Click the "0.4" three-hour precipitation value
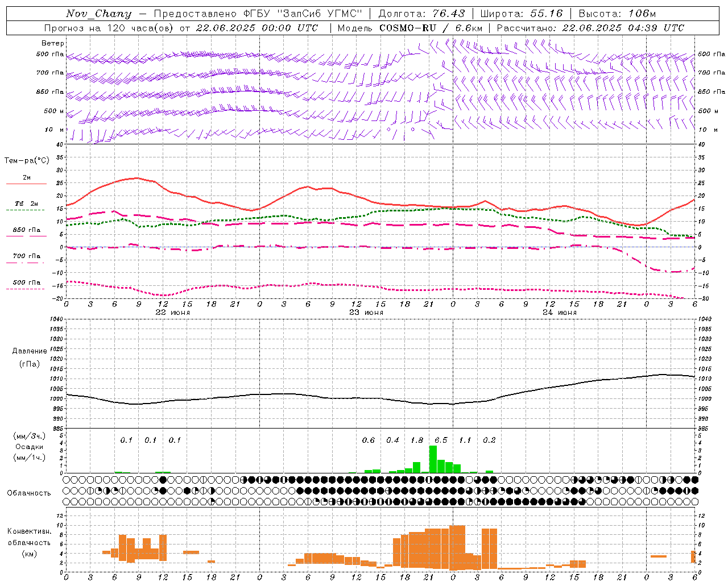Image resolution: width=728 pixels, height=582 pixels. [x=392, y=440]
